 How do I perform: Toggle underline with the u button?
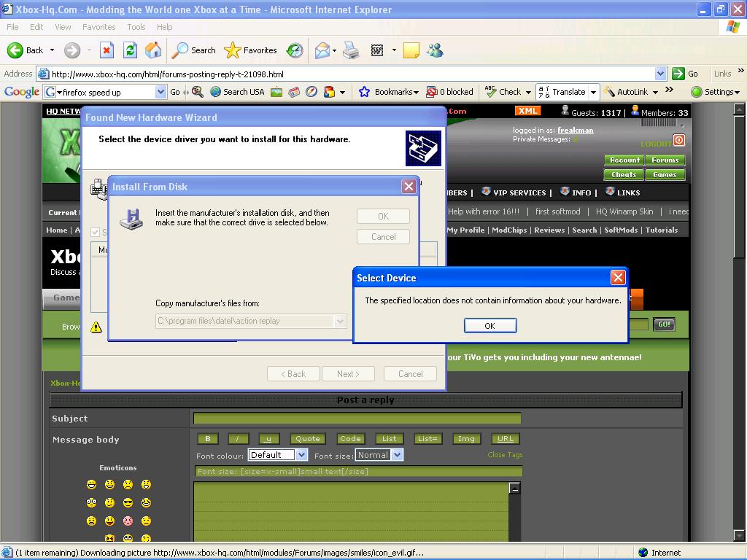click(268, 438)
